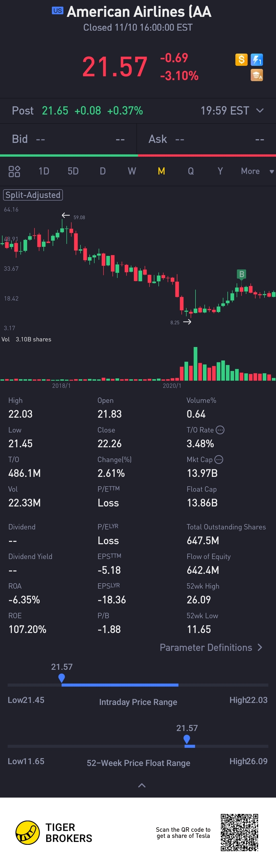Tap the QR code image
The height and width of the screenshot is (868, 276).
tap(239, 832)
